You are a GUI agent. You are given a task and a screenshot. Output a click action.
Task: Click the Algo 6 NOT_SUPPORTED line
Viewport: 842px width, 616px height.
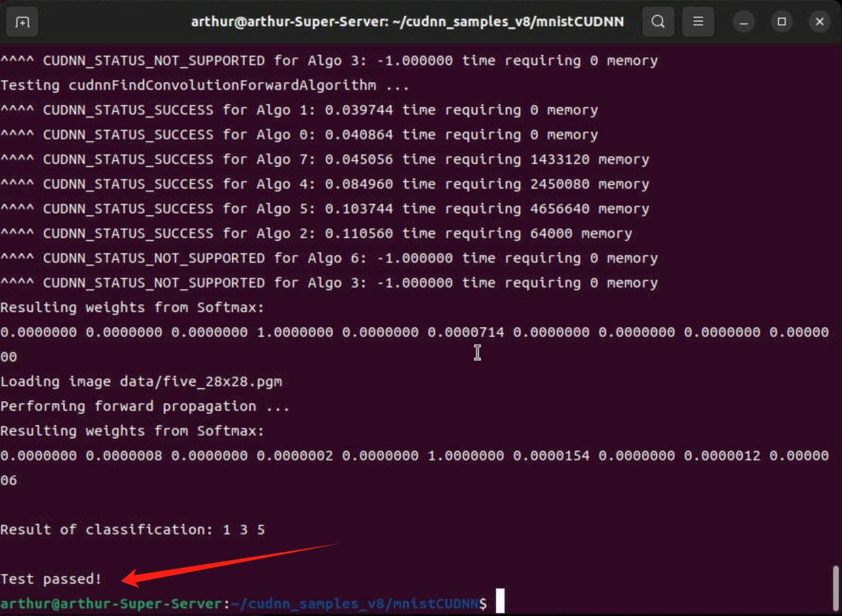[329, 258]
